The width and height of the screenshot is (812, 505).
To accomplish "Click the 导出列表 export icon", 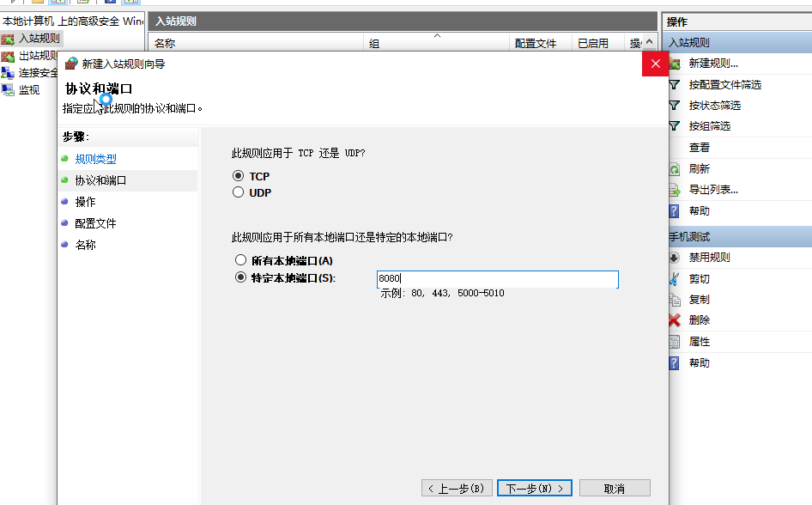I will tap(674, 190).
